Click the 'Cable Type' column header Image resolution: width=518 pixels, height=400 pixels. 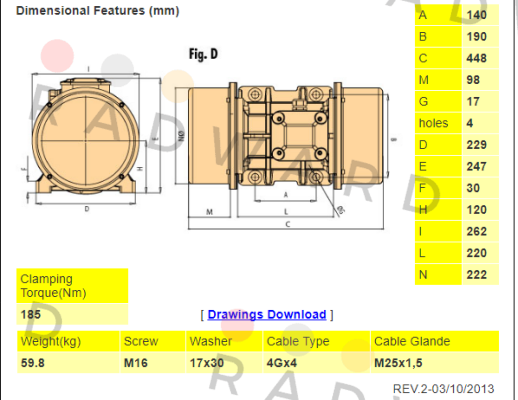[x=317, y=341]
